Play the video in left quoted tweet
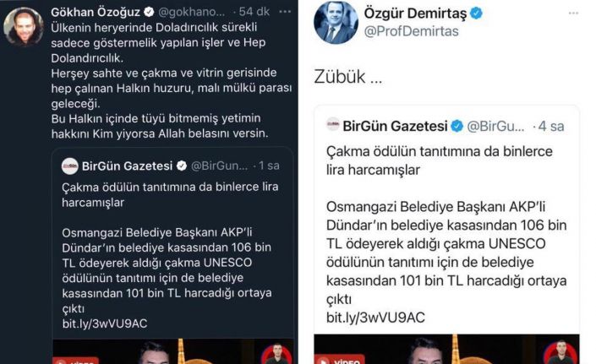Screen dimensions: 596x364 [x=173, y=351]
